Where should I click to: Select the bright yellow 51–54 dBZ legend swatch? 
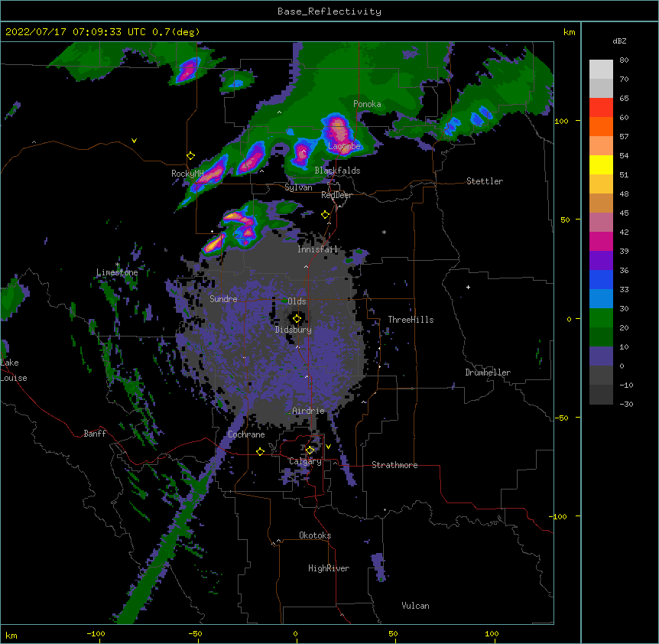601,164
